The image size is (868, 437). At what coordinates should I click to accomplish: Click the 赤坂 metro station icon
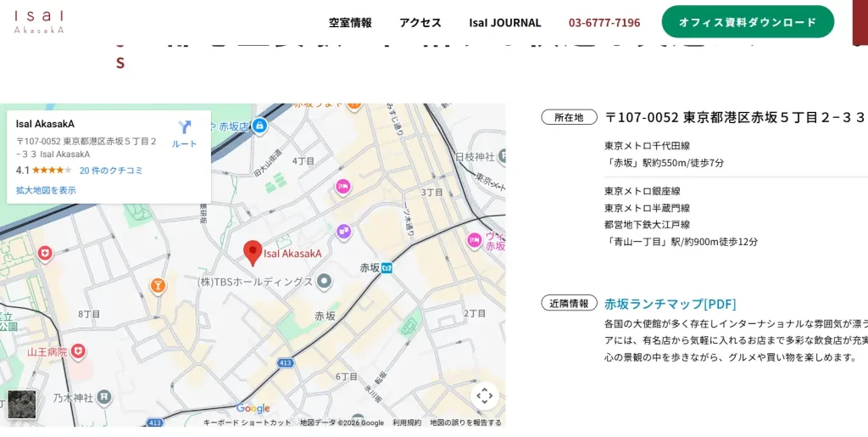387,268
